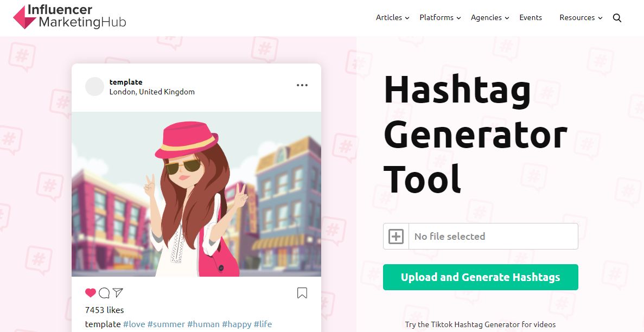This screenshot has height=332, width=644.
Task: Expand the Agencies dropdown chevron
Action: coord(507,18)
